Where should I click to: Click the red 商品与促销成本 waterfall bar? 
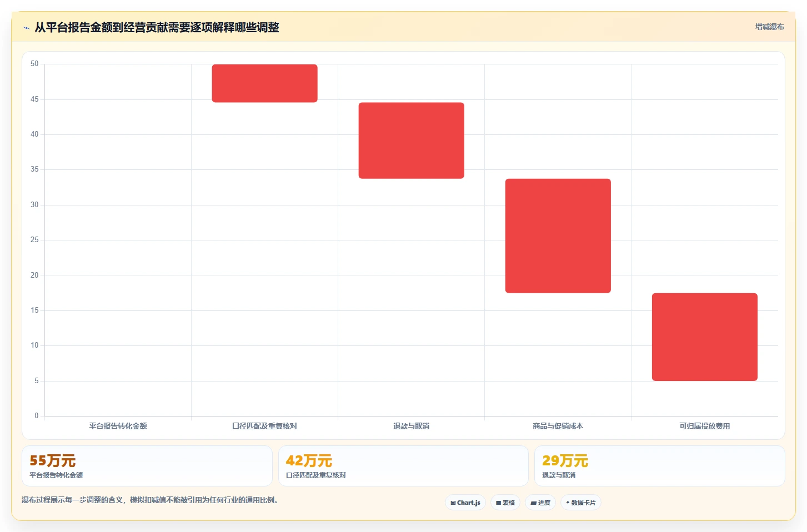pos(558,236)
